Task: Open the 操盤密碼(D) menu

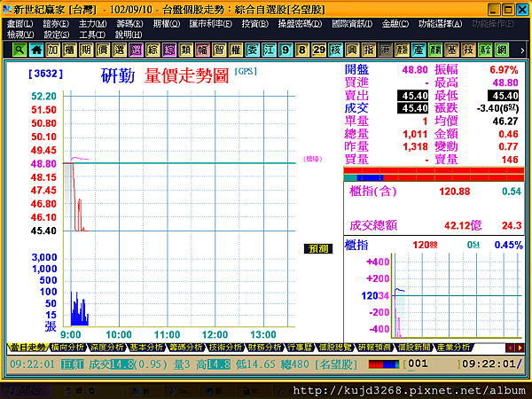Action: click(300, 24)
